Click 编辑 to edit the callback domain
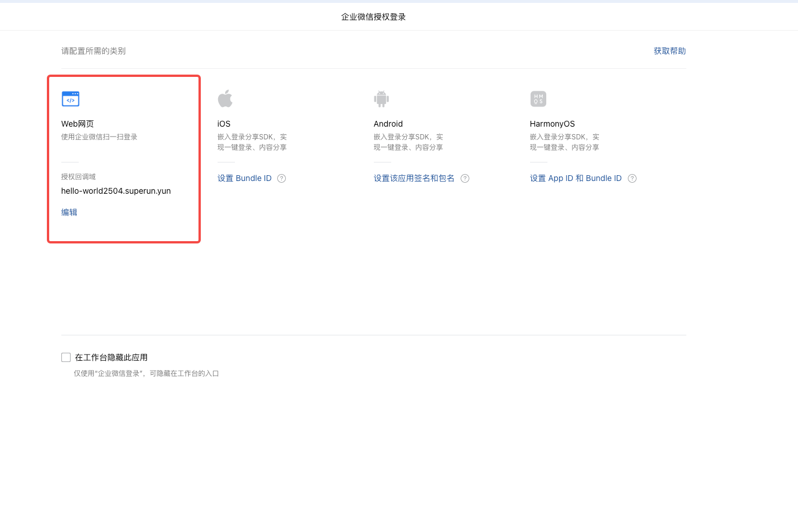 (x=69, y=212)
